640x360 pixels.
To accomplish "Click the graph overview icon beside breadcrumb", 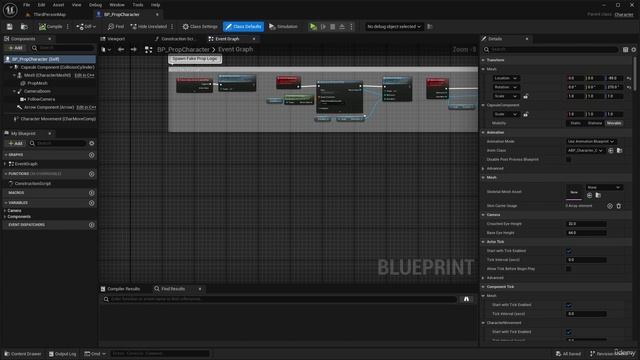I will (x=149, y=49).
